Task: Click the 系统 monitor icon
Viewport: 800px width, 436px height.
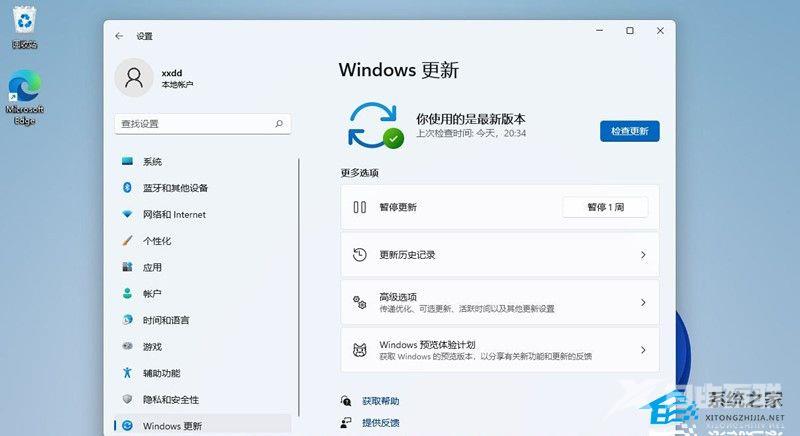Action: pos(128,162)
